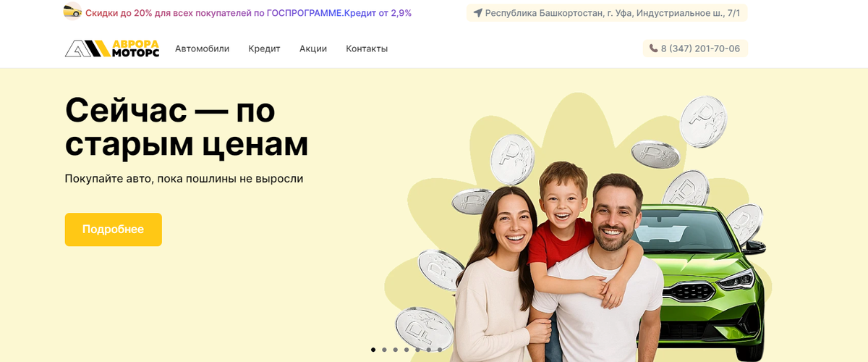Viewport: 868px width, 362px height.
Task: Go to the Кредит section
Action: [x=264, y=49]
